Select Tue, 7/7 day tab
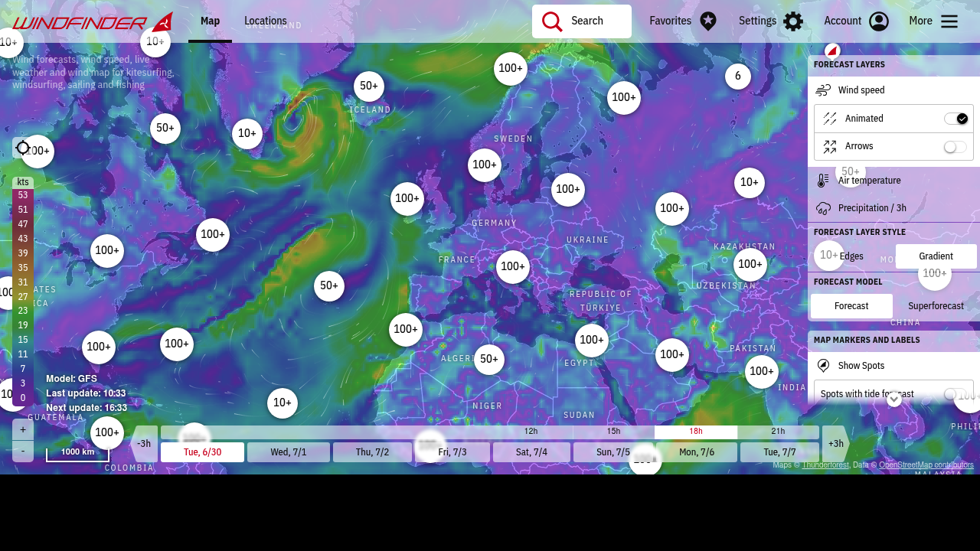The height and width of the screenshot is (551, 980). [x=779, y=452]
